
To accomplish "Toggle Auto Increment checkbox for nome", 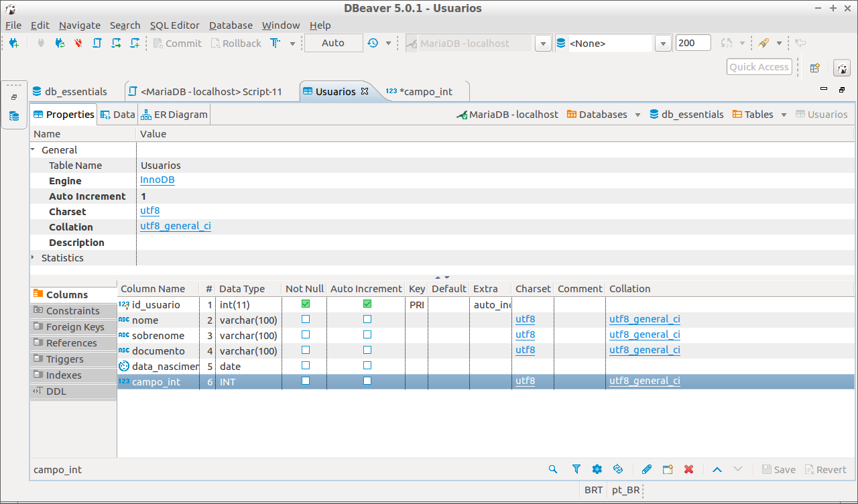I will [367, 319].
